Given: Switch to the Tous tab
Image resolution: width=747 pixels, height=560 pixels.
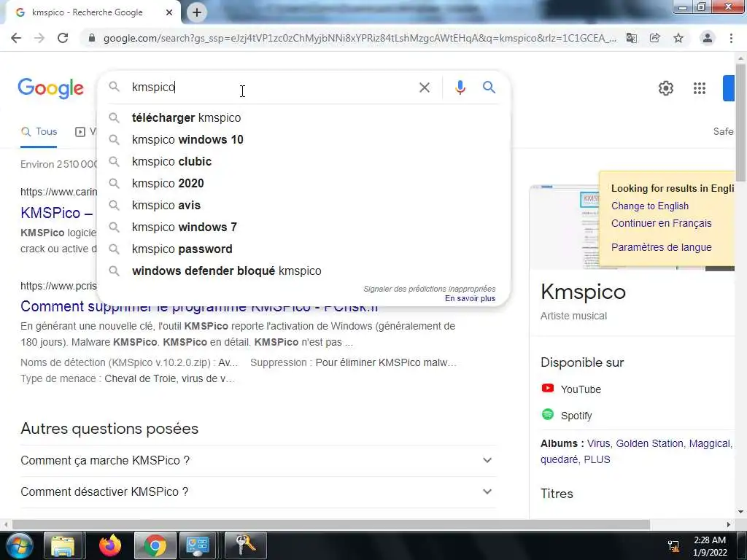Looking at the screenshot, I should click(39, 132).
